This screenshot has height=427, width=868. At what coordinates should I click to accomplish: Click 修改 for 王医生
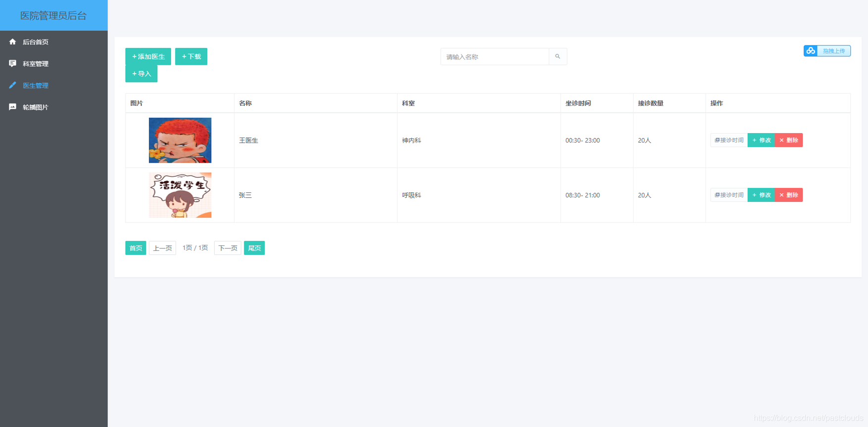coord(761,140)
